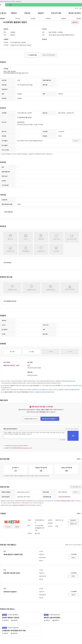The image size is (82, 644).
Task: Switch to the 근무조건 tab
Action: click(18, 19)
